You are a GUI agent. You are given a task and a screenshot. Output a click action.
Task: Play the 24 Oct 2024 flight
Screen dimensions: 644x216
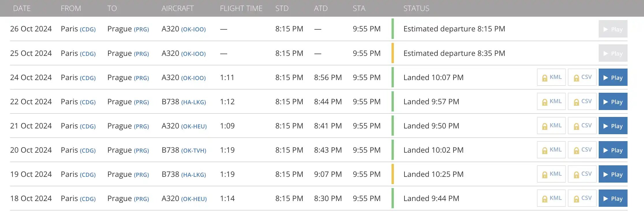[613, 77]
